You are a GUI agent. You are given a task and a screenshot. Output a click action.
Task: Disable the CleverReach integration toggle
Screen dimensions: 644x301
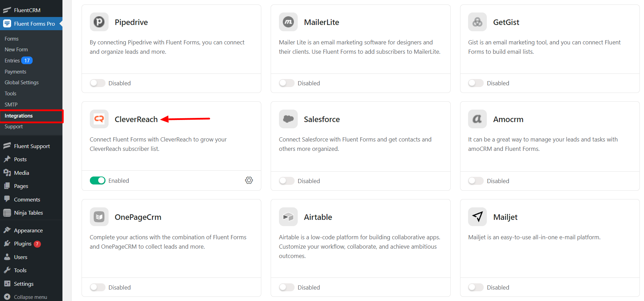point(98,181)
